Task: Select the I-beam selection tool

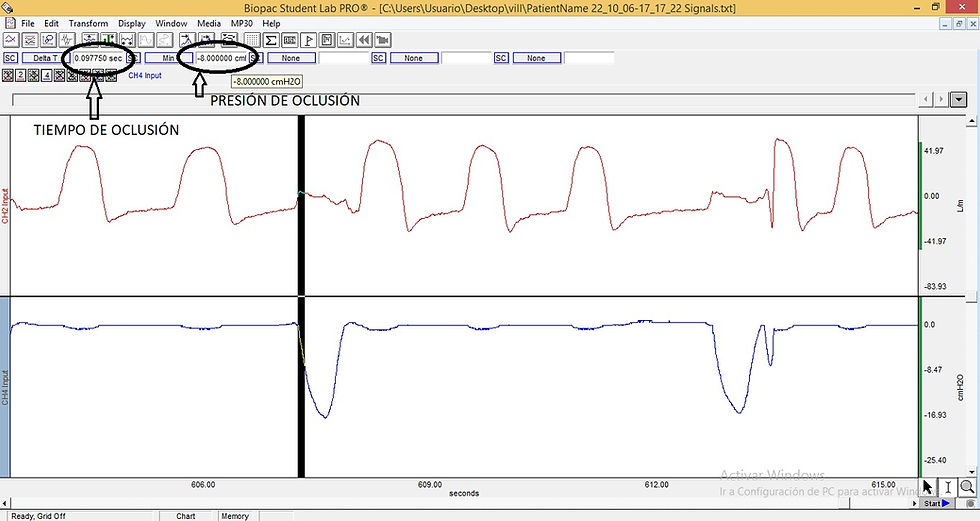Action: click(x=948, y=487)
